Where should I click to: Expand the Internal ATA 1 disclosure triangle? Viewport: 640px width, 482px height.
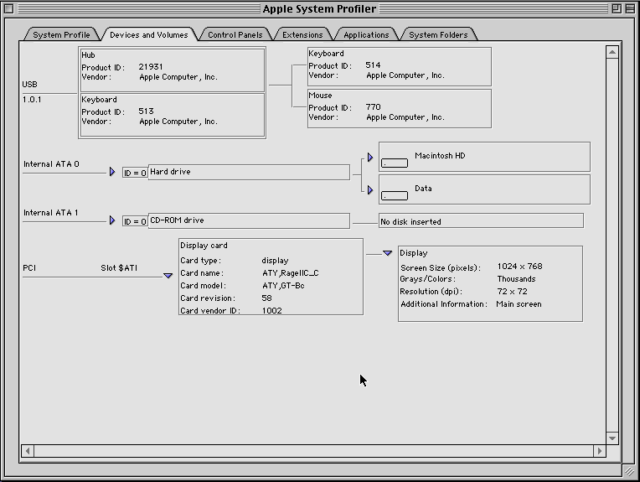click(112, 220)
